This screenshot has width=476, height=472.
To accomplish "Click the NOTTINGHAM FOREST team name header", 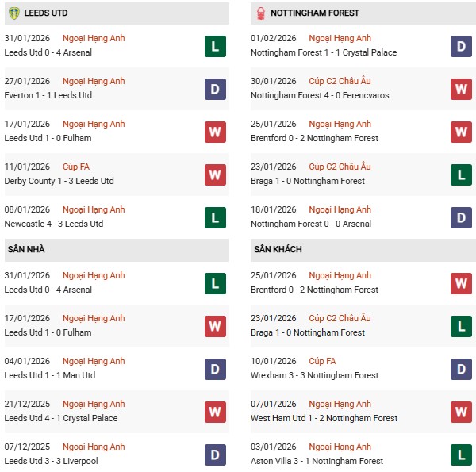I will [315, 13].
